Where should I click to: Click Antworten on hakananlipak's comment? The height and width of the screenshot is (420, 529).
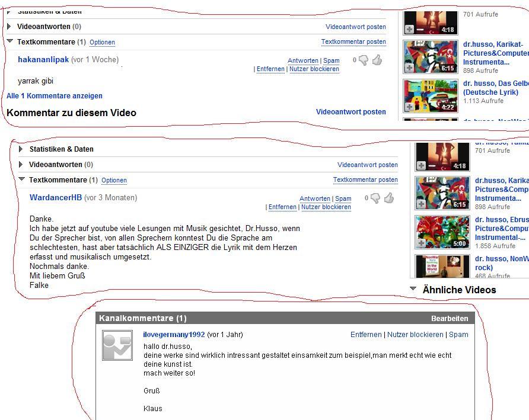[x=303, y=60]
